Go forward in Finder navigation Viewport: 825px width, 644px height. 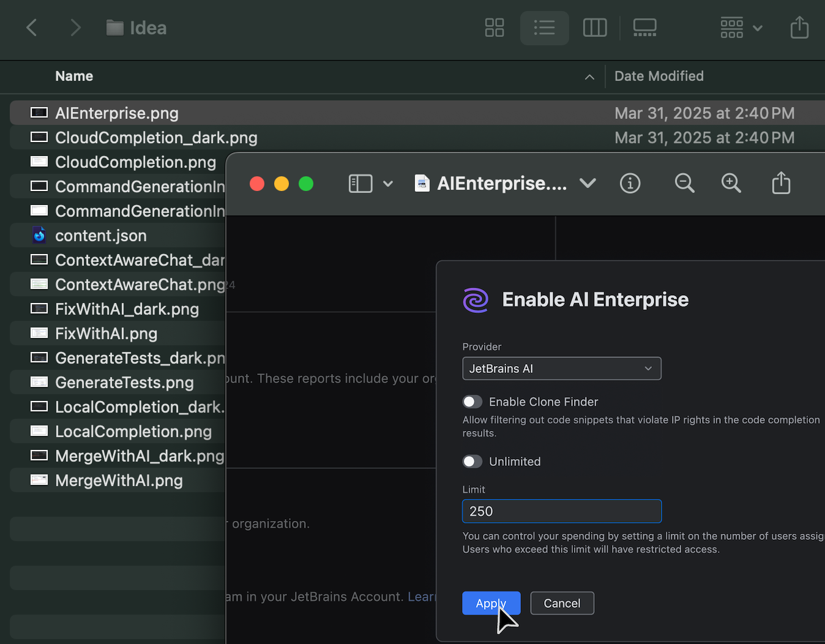point(75,28)
